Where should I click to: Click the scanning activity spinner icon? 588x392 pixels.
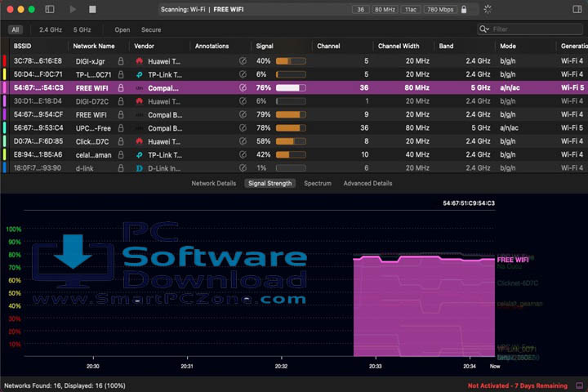(x=488, y=9)
